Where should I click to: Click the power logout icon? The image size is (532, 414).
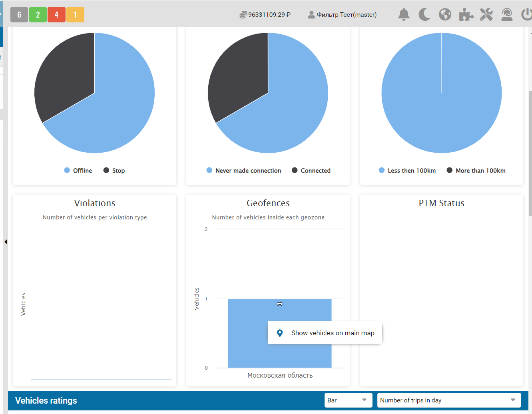(x=527, y=15)
